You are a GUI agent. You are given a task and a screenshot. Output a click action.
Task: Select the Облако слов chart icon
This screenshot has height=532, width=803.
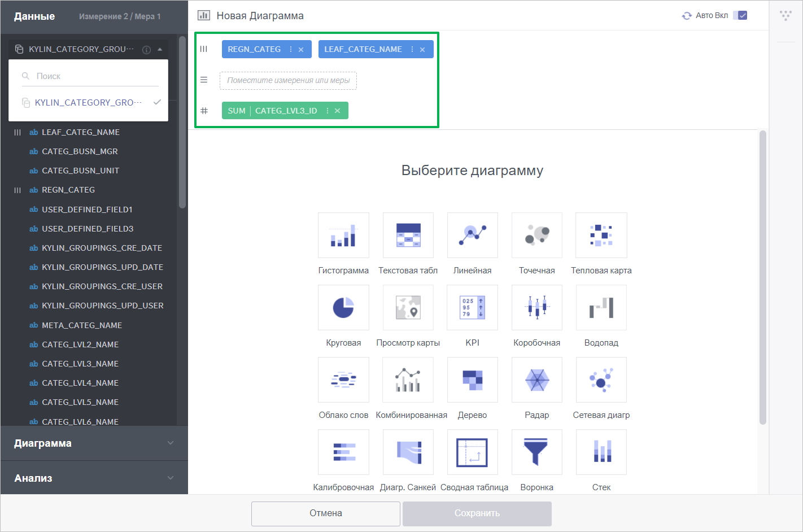(x=343, y=380)
